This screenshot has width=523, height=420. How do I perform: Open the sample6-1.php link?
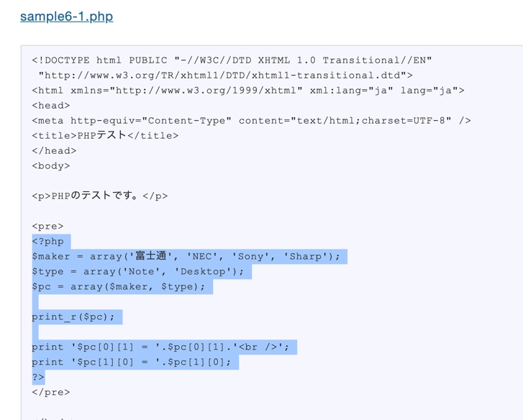66,16
